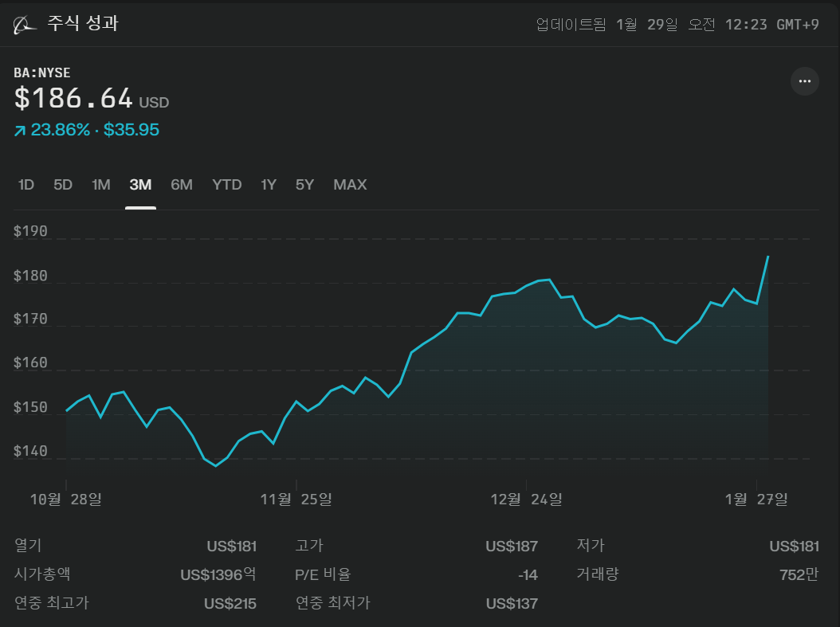Click the 시가총액 label
Viewport: 840px width, 627px height.
point(42,574)
